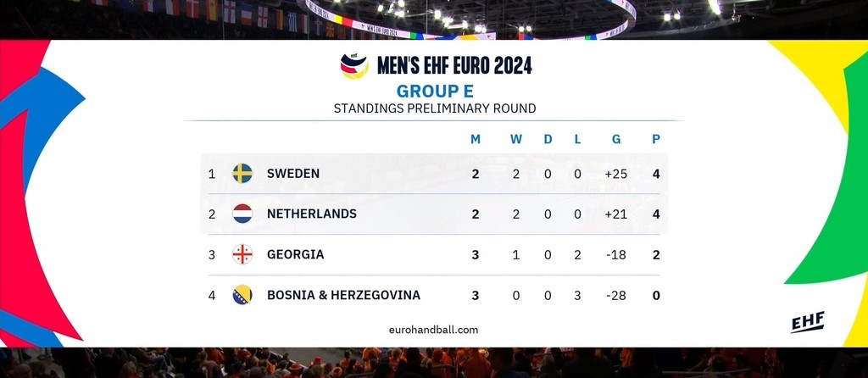Click the W wins column header
Image resolution: width=868 pixels, height=378 pixels.
pyautogui.click(x=516, y=139)
